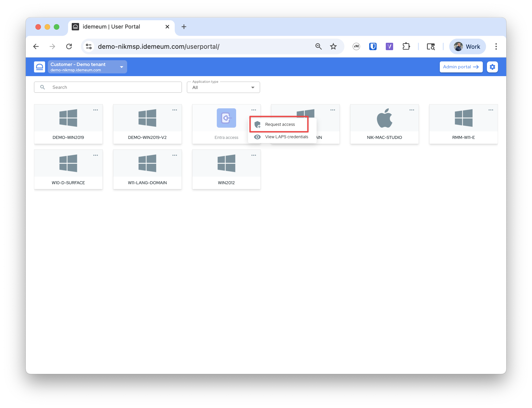Image resolution: width=532 pixels, height=408 pixels.
Task: Open the browser Extensions puzzle icon
Action: click(406, 46)
